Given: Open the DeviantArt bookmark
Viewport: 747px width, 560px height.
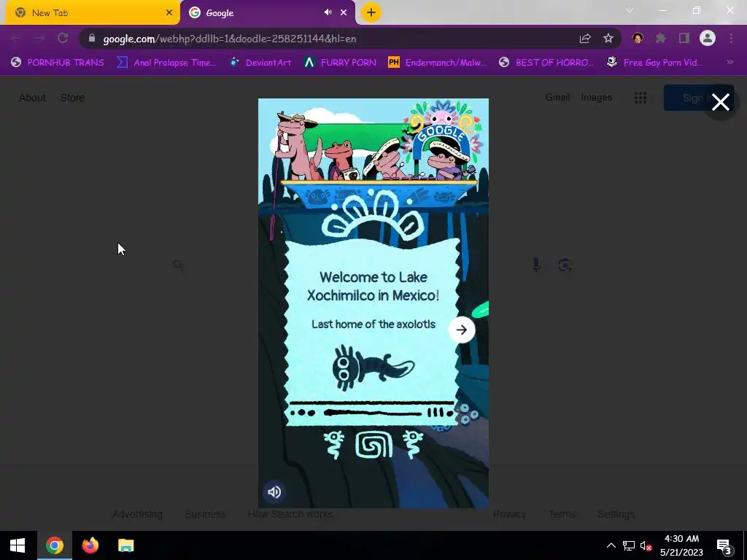Looking at the screenshot, I should [260, 63].
